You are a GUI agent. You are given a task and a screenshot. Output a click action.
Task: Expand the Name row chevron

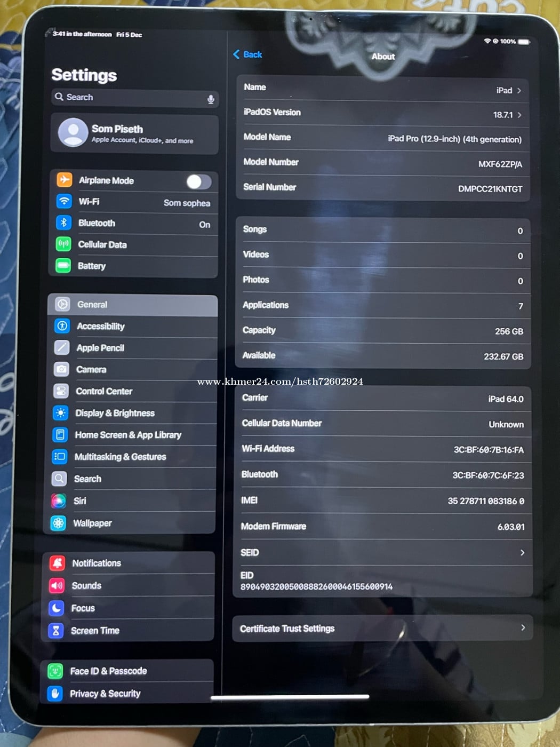pyautogui.click(x=519, y=91)
